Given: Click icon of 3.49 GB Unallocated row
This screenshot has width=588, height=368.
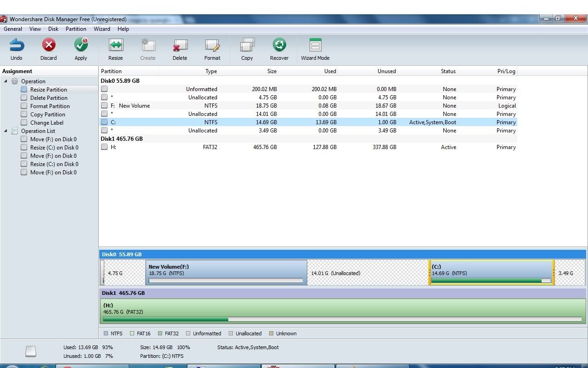Looking at the screenshot, I should pyautogui.click(x=104, y=130).
